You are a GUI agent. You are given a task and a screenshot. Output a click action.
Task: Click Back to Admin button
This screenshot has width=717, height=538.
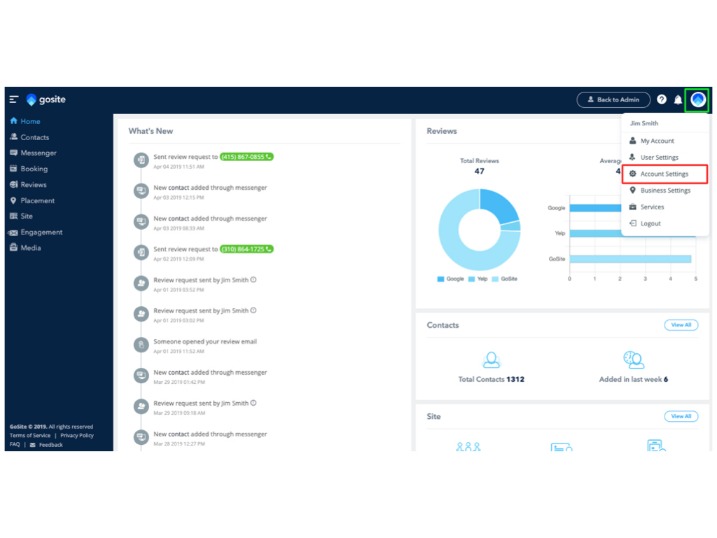tap(614, 100)
